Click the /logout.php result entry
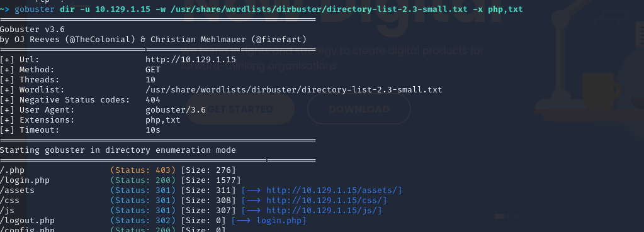This screenshot has height=232, width=644. pyautogui.click(x=27, y=221)
